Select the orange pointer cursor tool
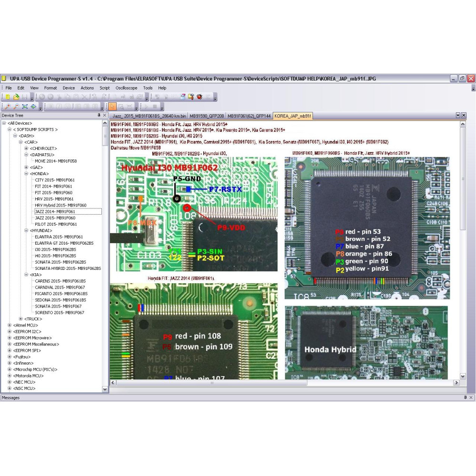 [112, 106]
